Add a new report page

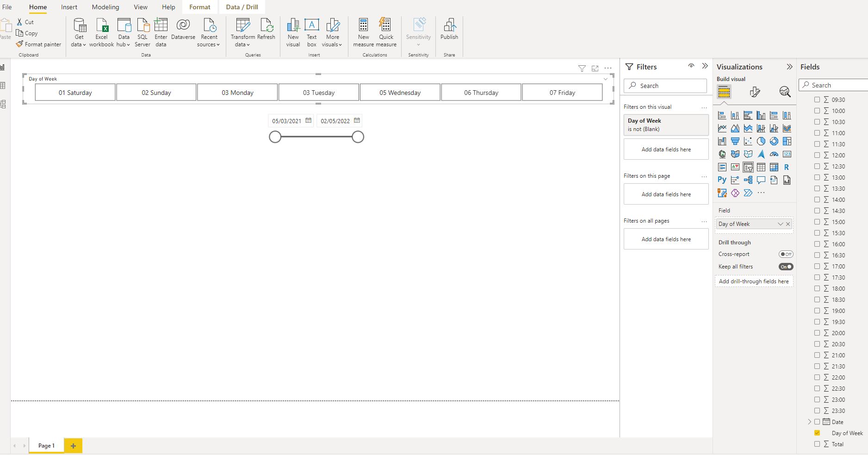coord(73,446)
